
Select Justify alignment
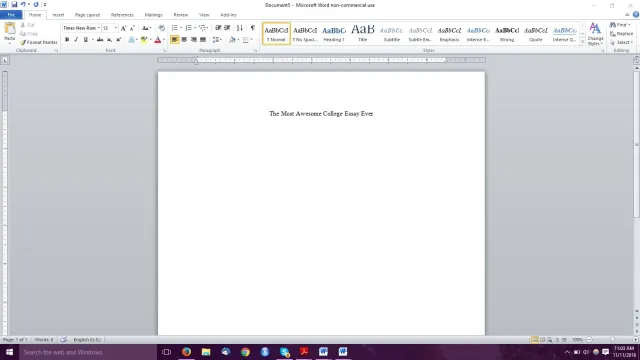[203, 40]
